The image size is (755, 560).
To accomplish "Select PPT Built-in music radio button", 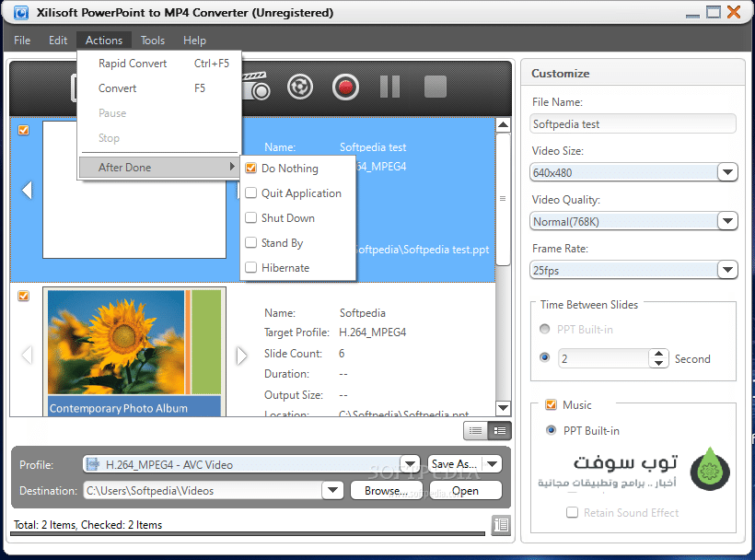I will point(551,430).
